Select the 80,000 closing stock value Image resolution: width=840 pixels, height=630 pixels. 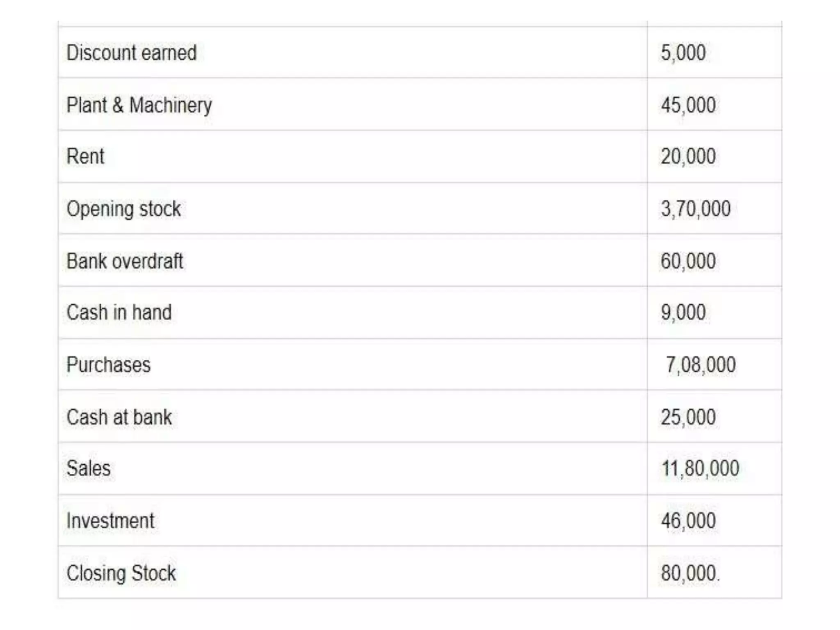(689, 573)
